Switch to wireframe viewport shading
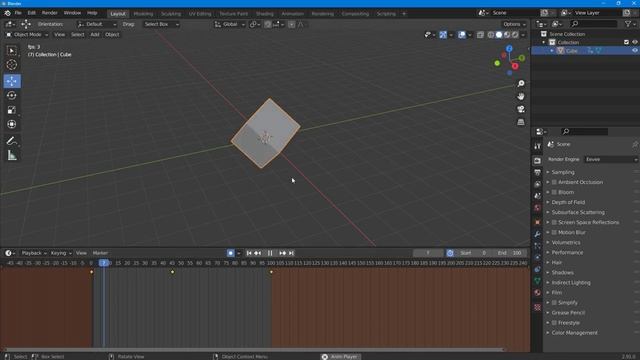The width and height of the screenshot is (640, 360). [x=491, y=35]
